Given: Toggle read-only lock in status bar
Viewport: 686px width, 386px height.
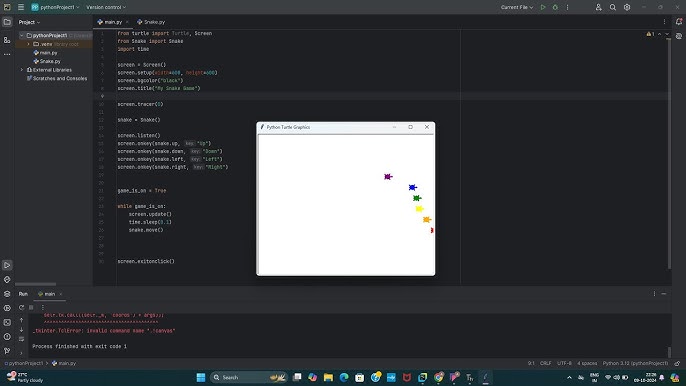Looking at the screenshot, I should click(677, 363).
